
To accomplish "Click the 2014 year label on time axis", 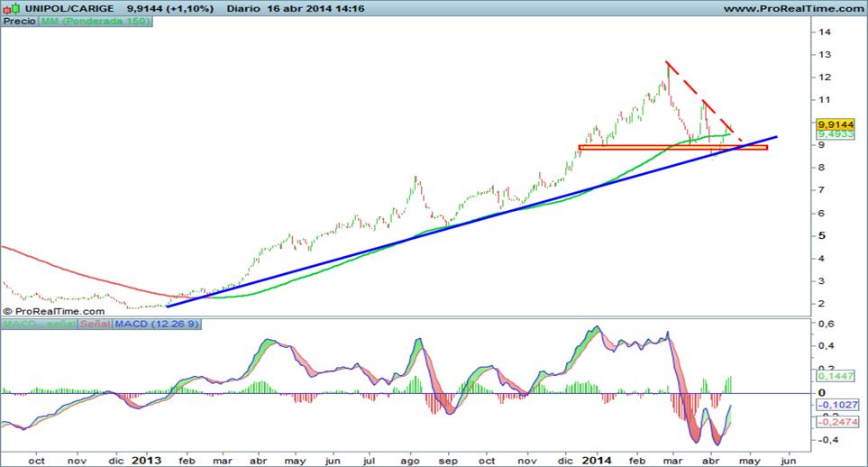I will (597, 461).
